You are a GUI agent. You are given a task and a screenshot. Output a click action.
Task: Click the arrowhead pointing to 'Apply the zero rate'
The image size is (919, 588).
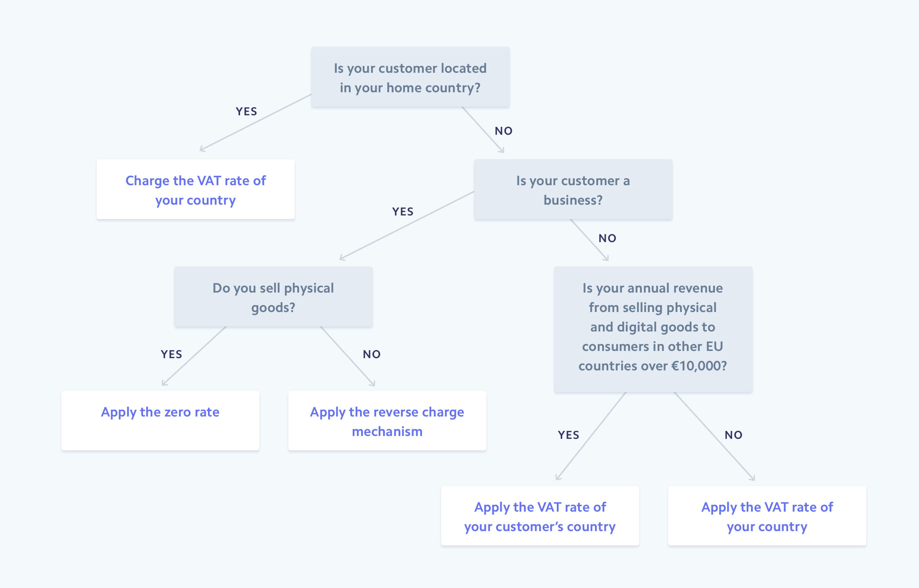point(164,383)
